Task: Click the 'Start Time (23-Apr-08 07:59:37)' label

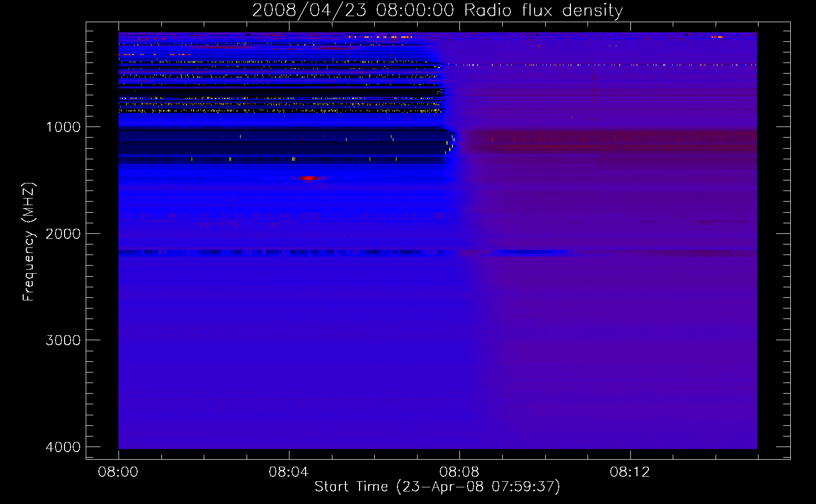Action: tap(437, 487)
